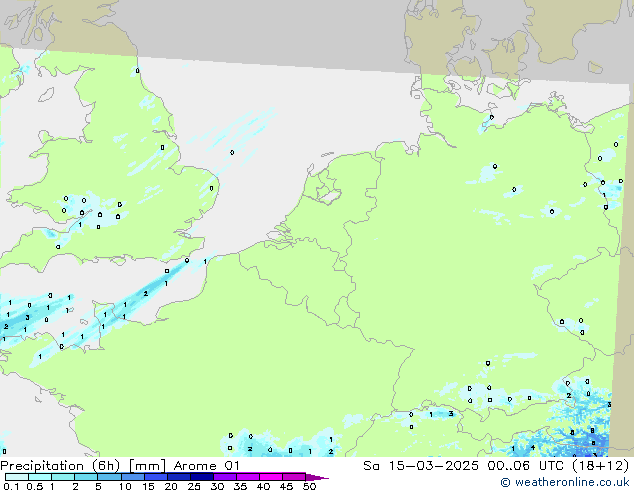The height and width of the screenshot is (490, 634).
Task: Click the "Sa 15-03-2025" date text
Action: click(421, 466)
